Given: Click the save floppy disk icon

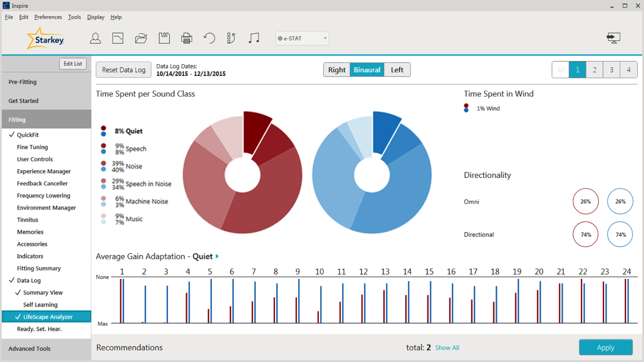Looking at the screenshot, I should pyautogui.click(x=164, y=38).
